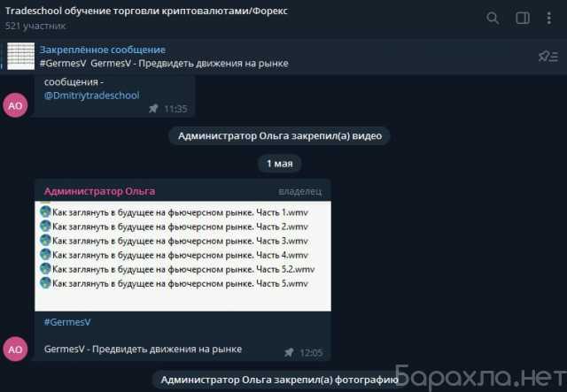Click the '521 участник' member count
The height and width of the screenshot is (392, 567).
click(x=35, y=26)
